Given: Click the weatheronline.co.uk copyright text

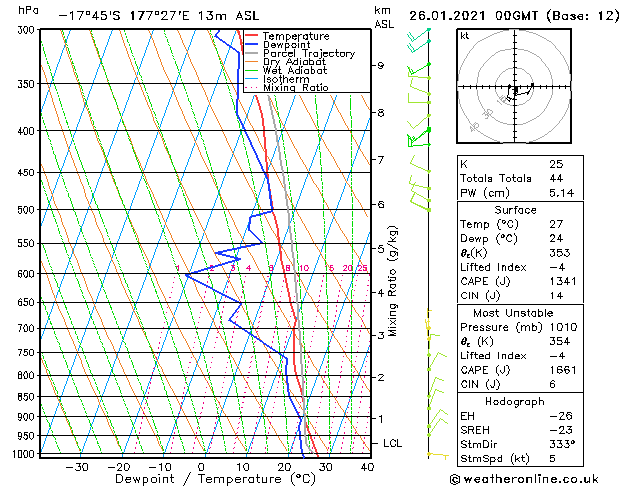Looking at the screenshot, I should (x=524, y=479).
